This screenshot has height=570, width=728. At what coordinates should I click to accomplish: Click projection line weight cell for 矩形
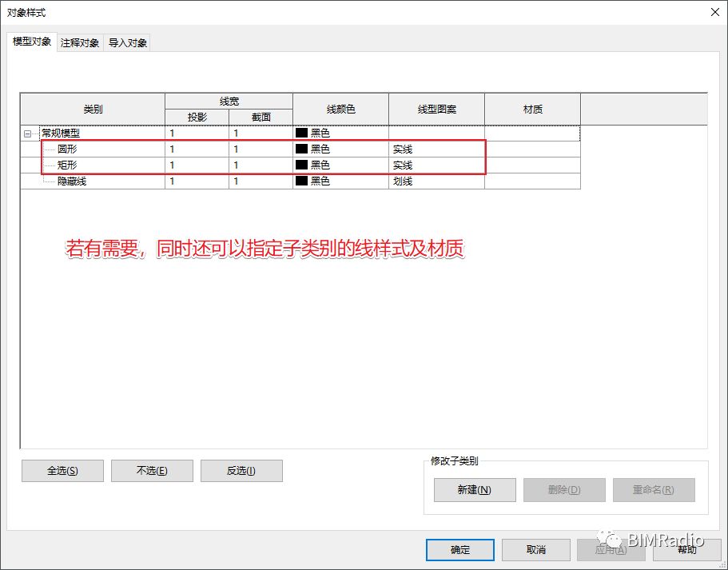pyautogui.click(x=197, y=165)
